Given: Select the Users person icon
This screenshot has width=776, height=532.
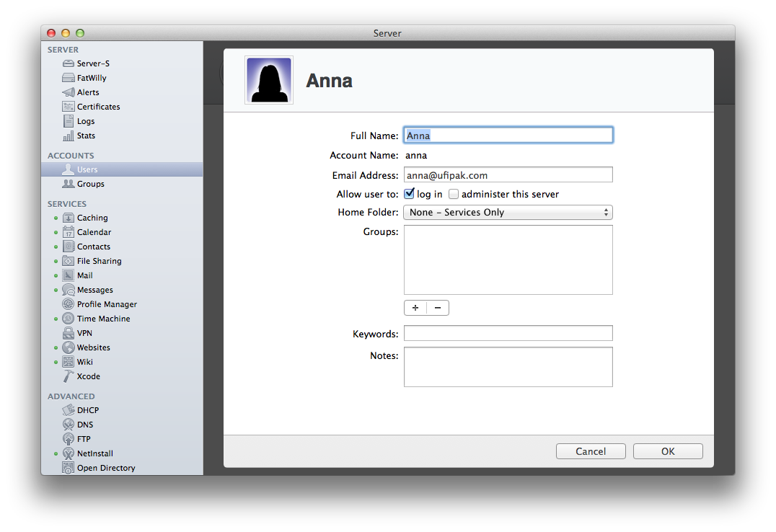Looking at the screenshot, I should [x=69, y=169].
